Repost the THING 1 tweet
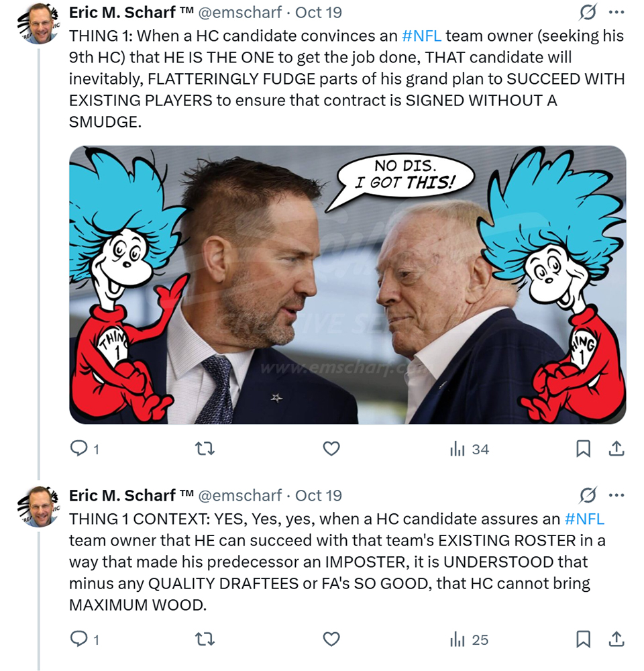This screenshot has height=671, width=644. (204, 449)
